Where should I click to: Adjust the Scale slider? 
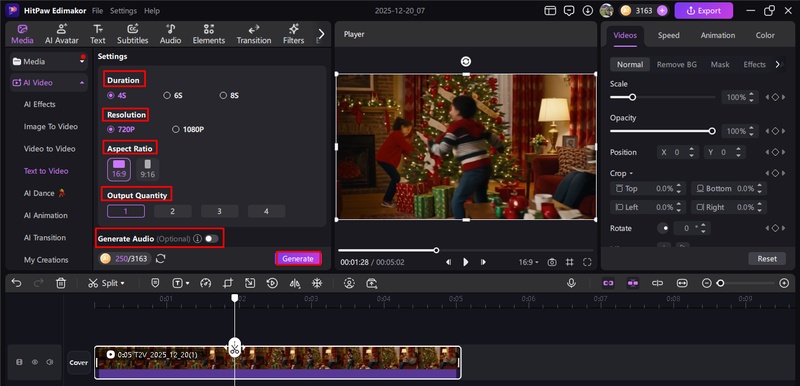point(663,97)
